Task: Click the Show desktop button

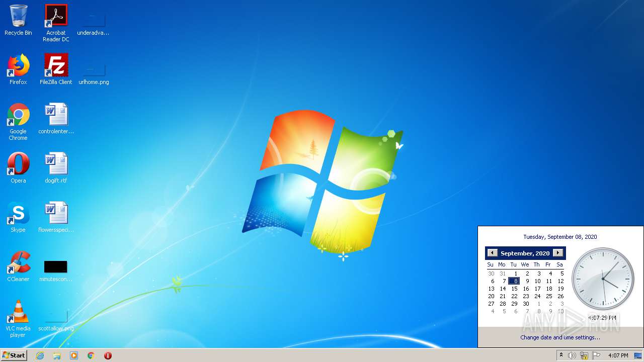Action: 638,355
